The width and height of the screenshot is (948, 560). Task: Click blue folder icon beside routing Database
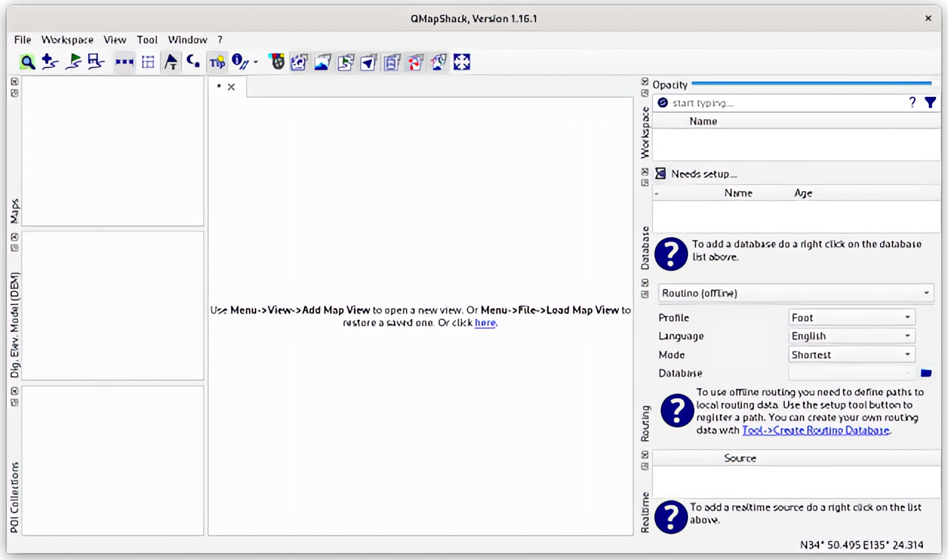(926, 373)
